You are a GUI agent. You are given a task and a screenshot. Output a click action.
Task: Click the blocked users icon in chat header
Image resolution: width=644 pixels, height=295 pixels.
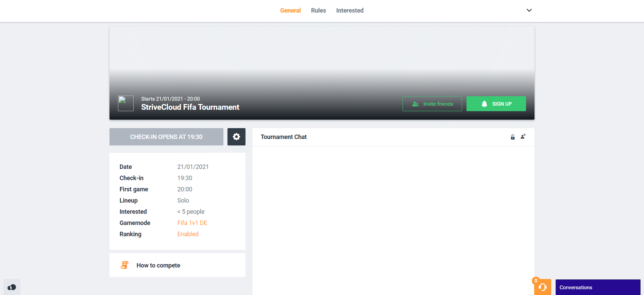coord(523,137)
